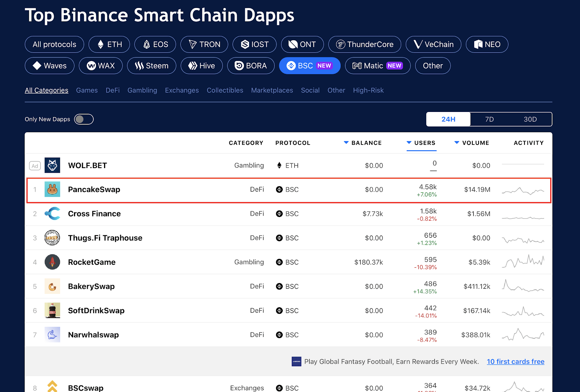Click the '$7.73k' balance value
The width and height of the screenshot is (580, 392).
click(x=373, y=214)
